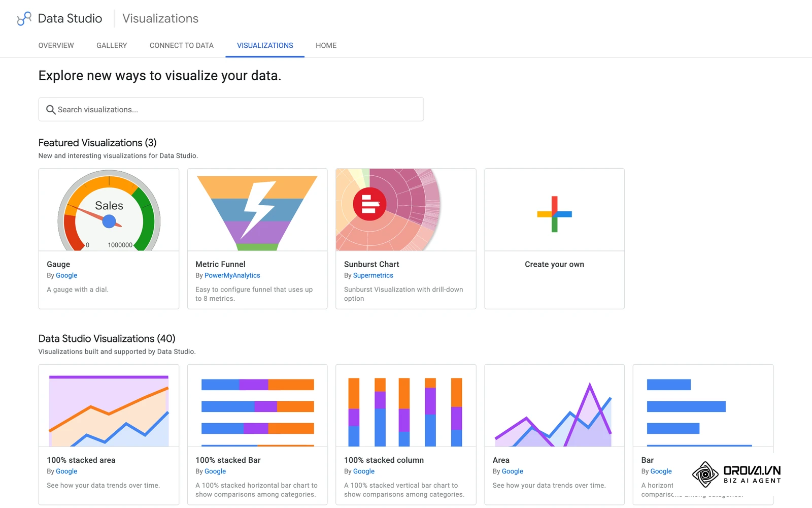Viewport: 812px width, 508px height.
Task: Visit the Supermetrics author link
Action: [x=373, y=275]
